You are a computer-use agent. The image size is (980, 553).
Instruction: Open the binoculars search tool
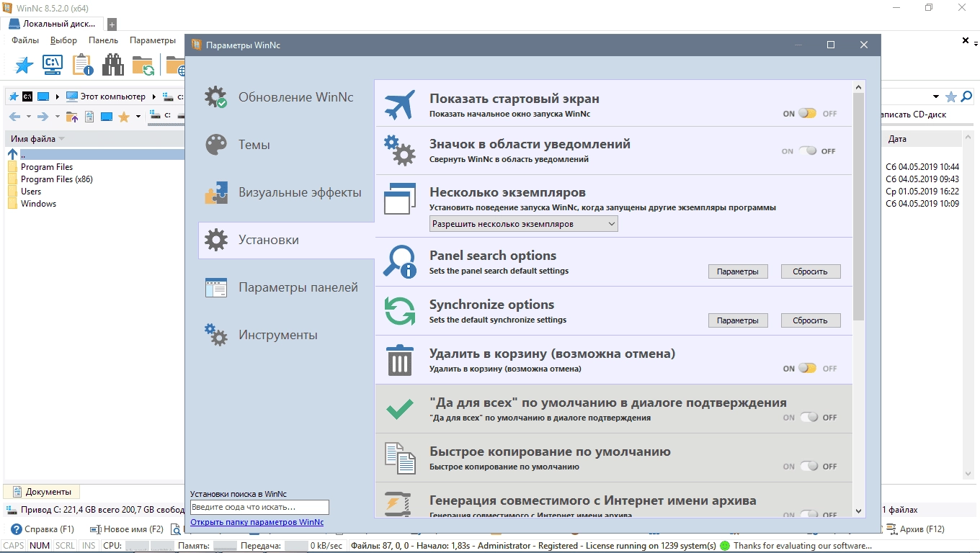pyautogui.click(x=112, y=65)
